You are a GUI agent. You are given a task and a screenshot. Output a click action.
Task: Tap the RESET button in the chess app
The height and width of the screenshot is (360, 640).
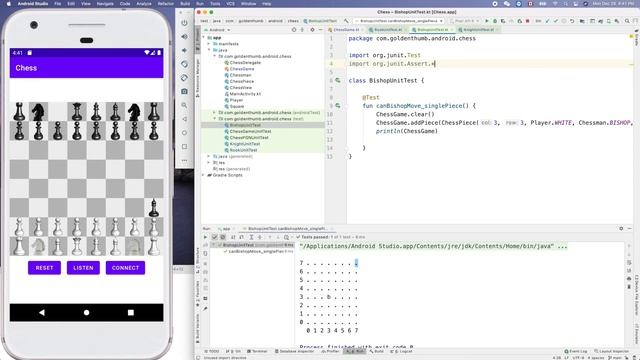[x=44, y=268]
